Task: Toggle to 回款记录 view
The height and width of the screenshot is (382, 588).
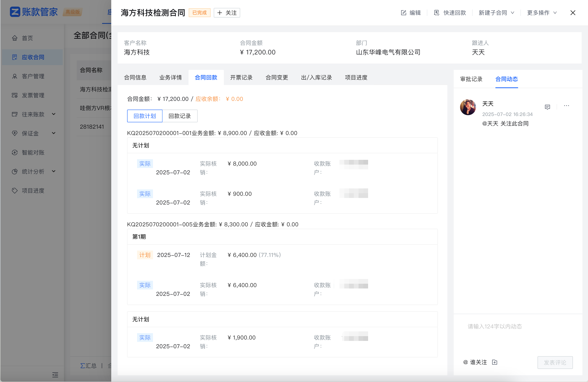Action: point(180,116)
